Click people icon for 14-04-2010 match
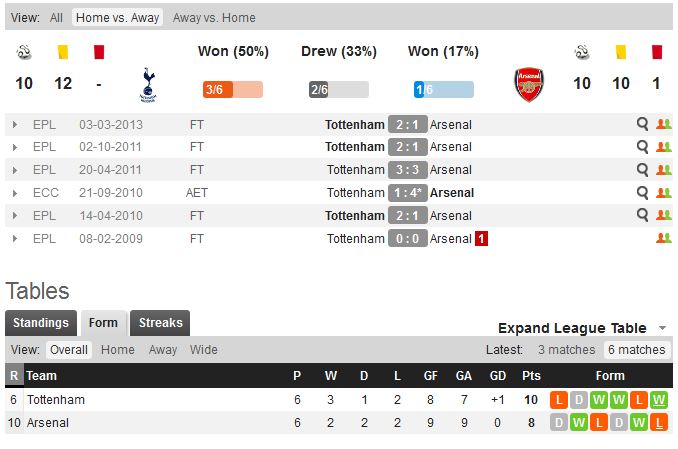The height and width of the screenshot is (449, 678). [663, 215]
